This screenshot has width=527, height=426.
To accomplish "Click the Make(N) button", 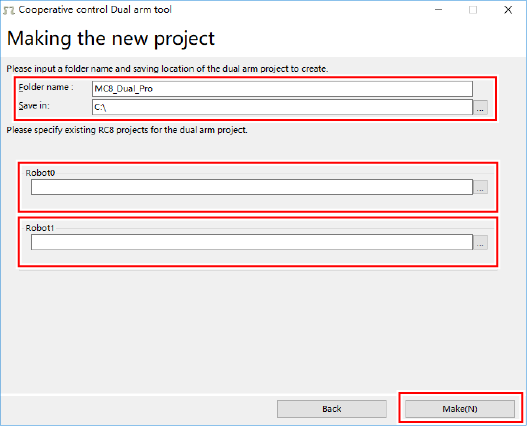I will coord(460,409).
